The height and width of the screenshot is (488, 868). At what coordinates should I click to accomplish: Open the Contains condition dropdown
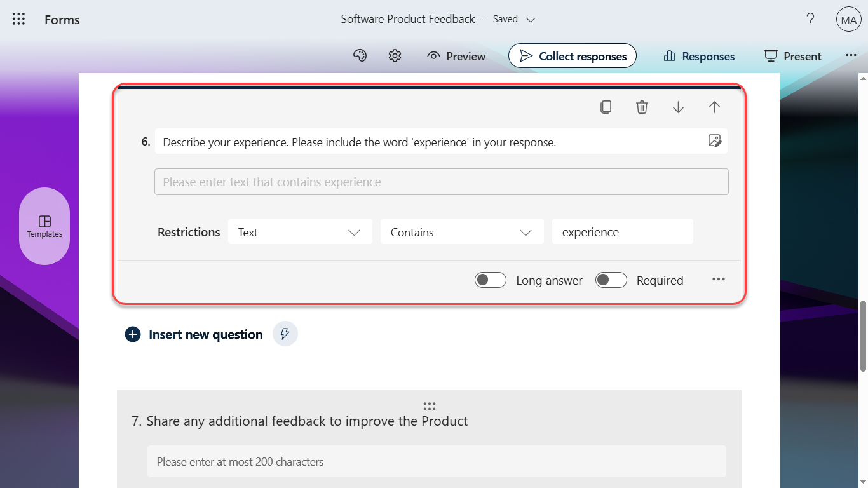click(x=462, y=233)
